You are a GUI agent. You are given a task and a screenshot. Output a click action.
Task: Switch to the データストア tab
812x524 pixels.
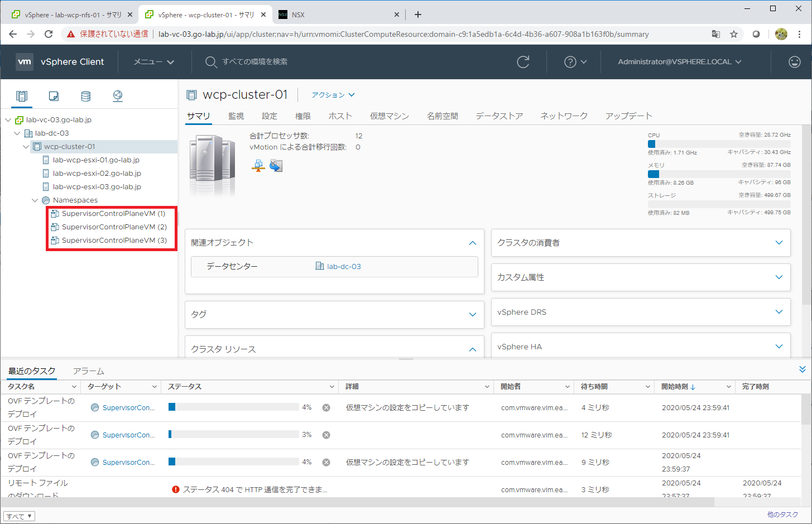tap(499, 116)
